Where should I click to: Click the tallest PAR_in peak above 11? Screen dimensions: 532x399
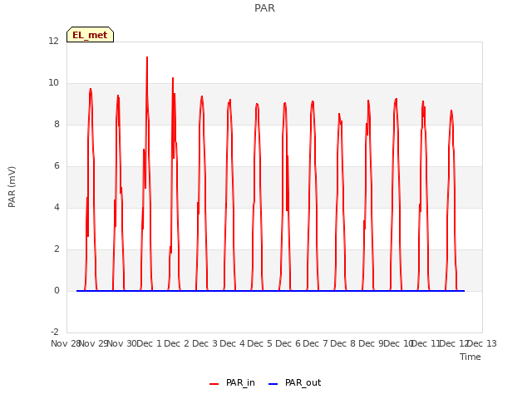coord(147,57)
